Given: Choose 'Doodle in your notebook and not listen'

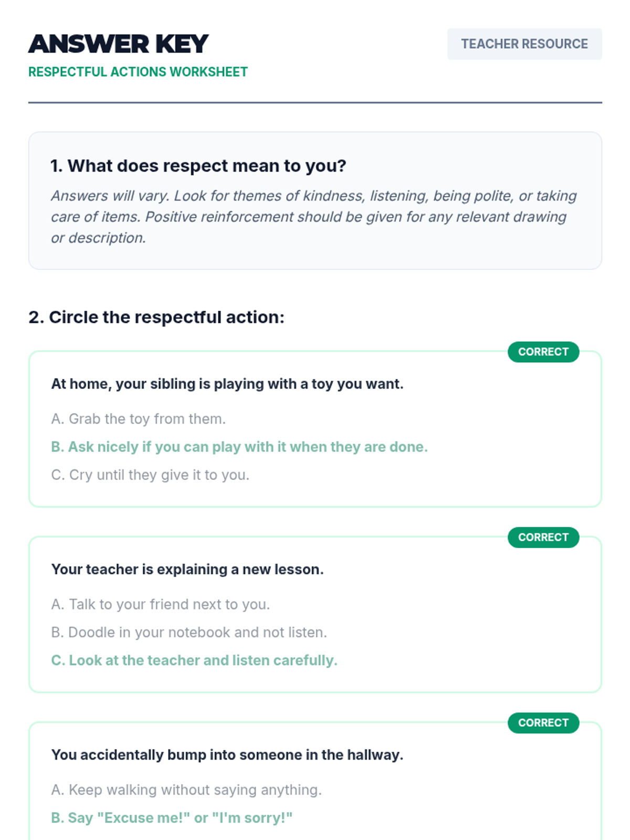Looking at the screenshot, I should [x=189, y=632].
